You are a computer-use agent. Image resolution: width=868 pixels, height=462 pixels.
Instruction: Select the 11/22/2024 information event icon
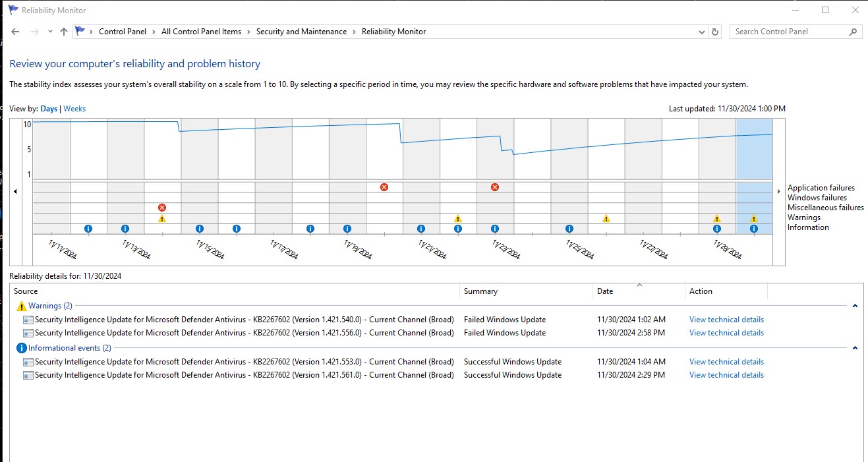[x=458, y=229]
